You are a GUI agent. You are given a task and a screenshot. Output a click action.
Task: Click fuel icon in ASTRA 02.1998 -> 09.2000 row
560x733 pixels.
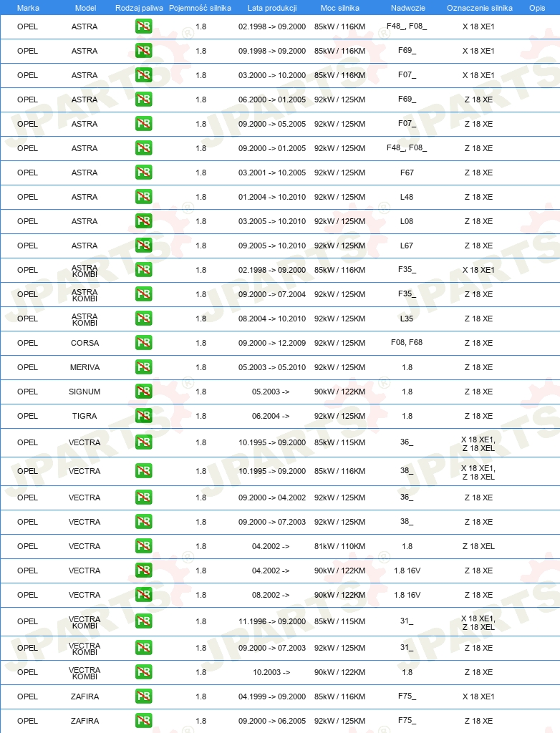coord(144,26)
